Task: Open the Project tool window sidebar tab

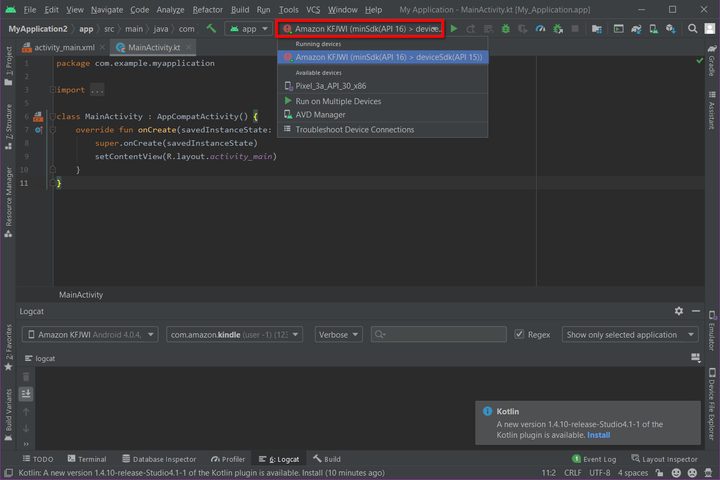Action: (8, 66)
